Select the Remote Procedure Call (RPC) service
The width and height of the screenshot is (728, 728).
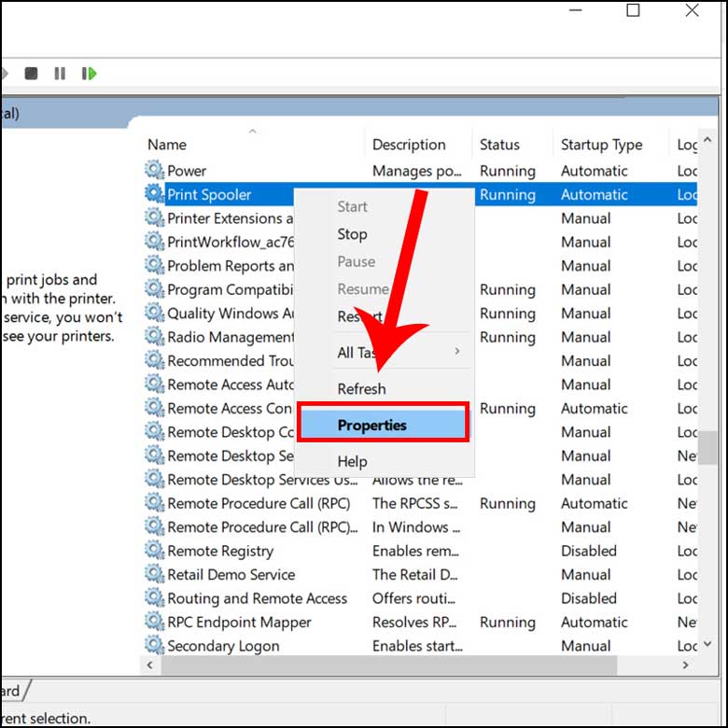(259, 503)
